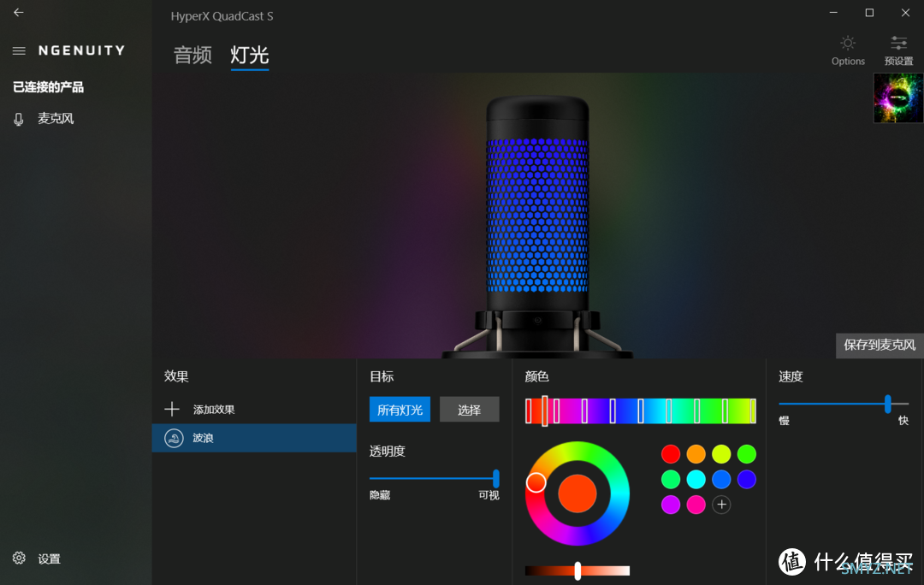Open the hamburger menu beside NGENUITY
Image resolution: width=924 pixels, height=585 pixels.
[19, 50]
